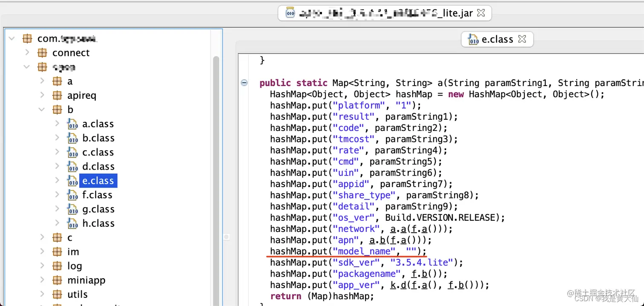The width and height of the screenshot is (644, 306).
Task: Click the class icon on e.class editor tab
Action: pos(473,40)
